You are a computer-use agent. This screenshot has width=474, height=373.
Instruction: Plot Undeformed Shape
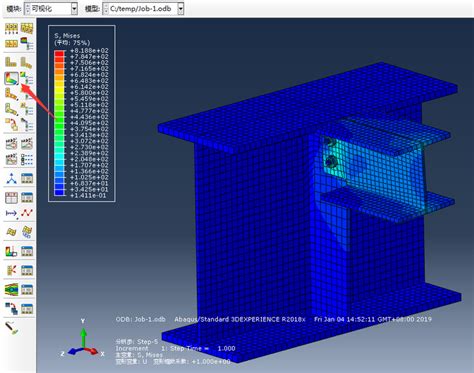tap(11, 62)
